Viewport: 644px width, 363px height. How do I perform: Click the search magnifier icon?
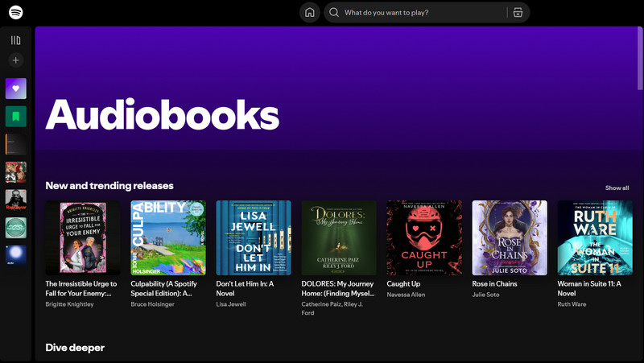[334, 12]
